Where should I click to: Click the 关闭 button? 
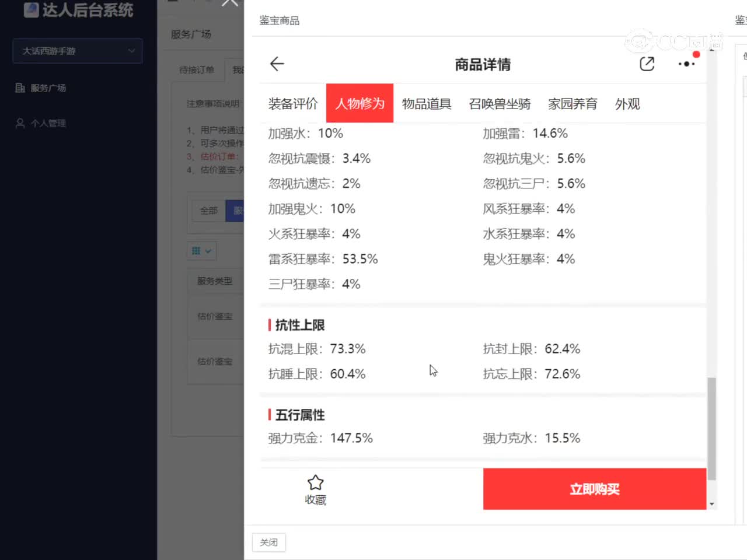tap(269, 542)
